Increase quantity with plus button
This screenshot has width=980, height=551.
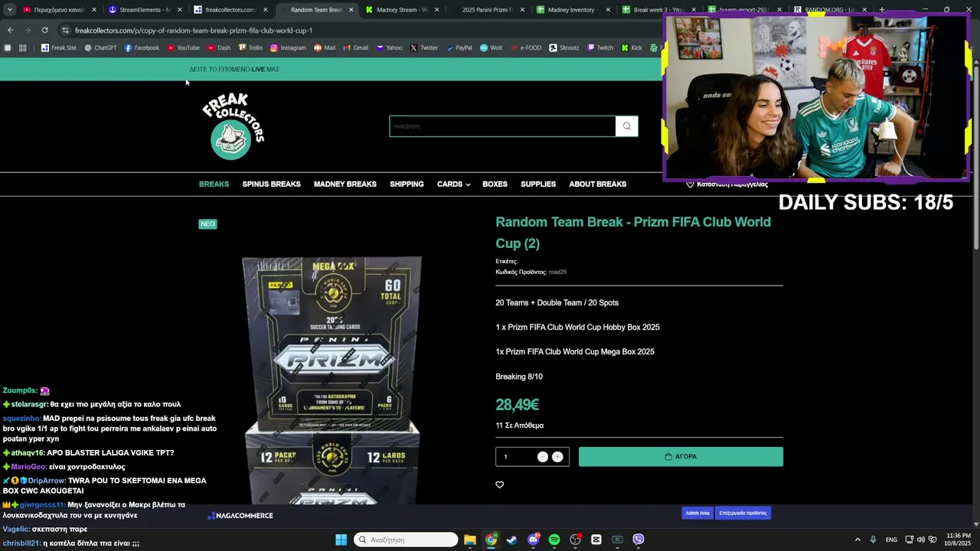(x=557, y=457)
